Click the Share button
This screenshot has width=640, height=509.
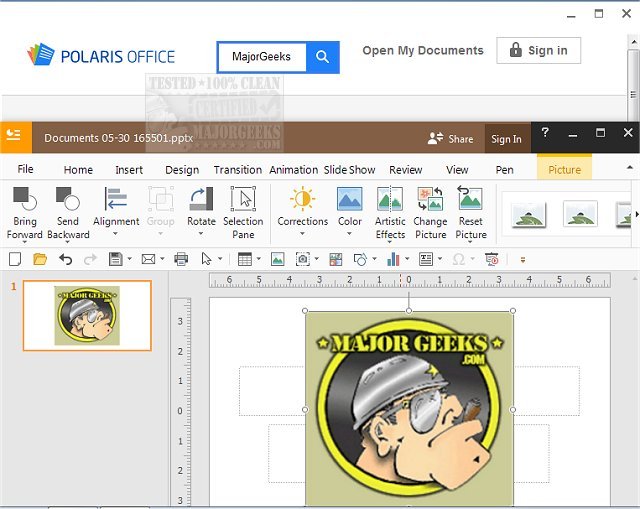click(x=450, y=139)
